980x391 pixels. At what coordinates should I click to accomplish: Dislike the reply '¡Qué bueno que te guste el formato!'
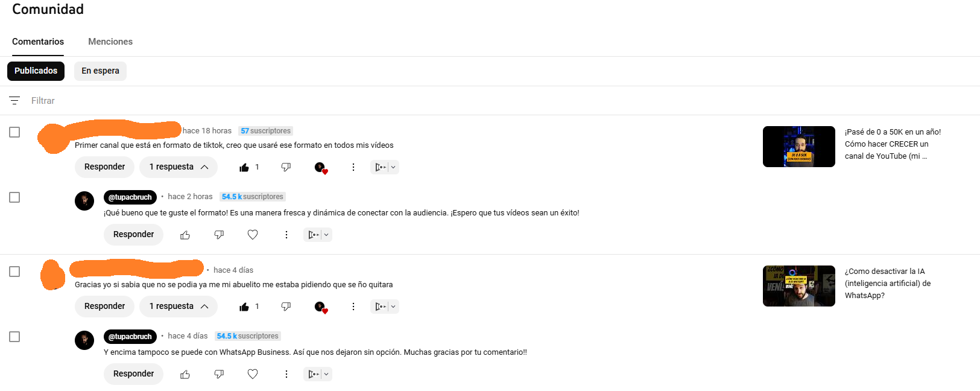coord(219,235)
